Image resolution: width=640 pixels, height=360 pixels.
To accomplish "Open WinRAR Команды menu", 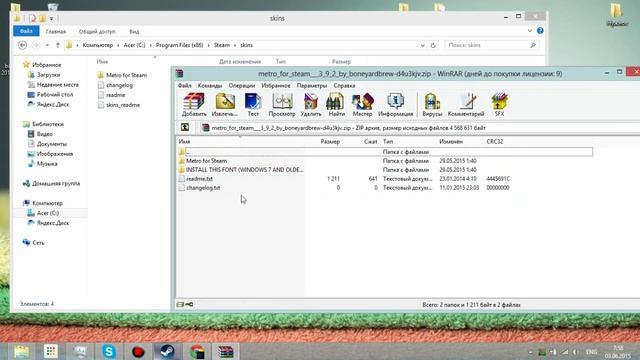I will coord(210,86).
